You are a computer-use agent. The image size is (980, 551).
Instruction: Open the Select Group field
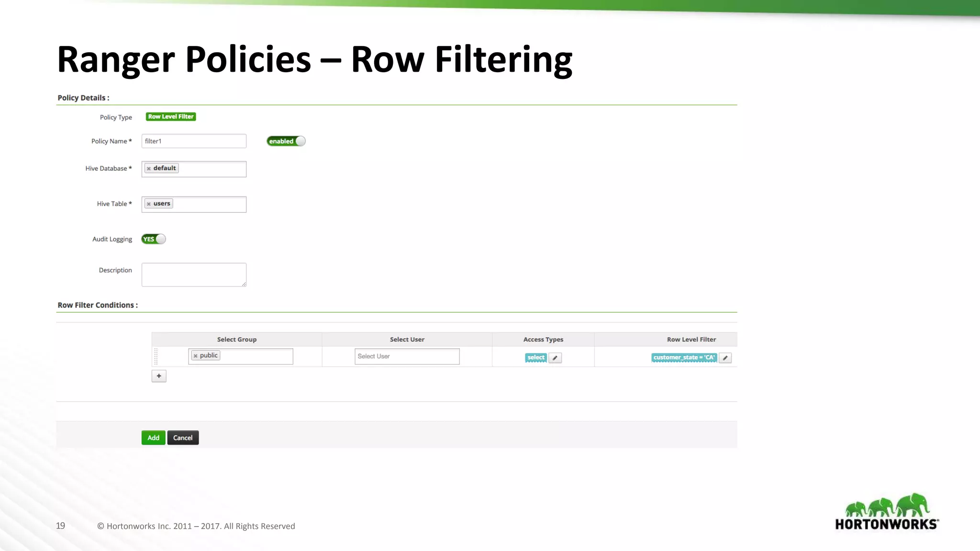click(241, 356)
